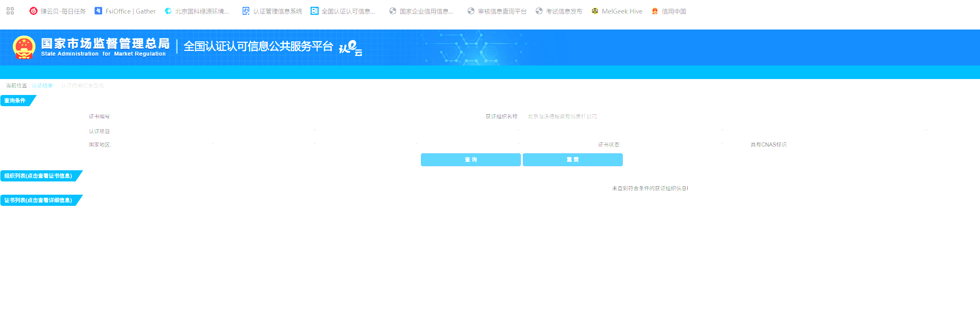Click the 未查到符合条件的获证组织信息! message

pos(650,189)
